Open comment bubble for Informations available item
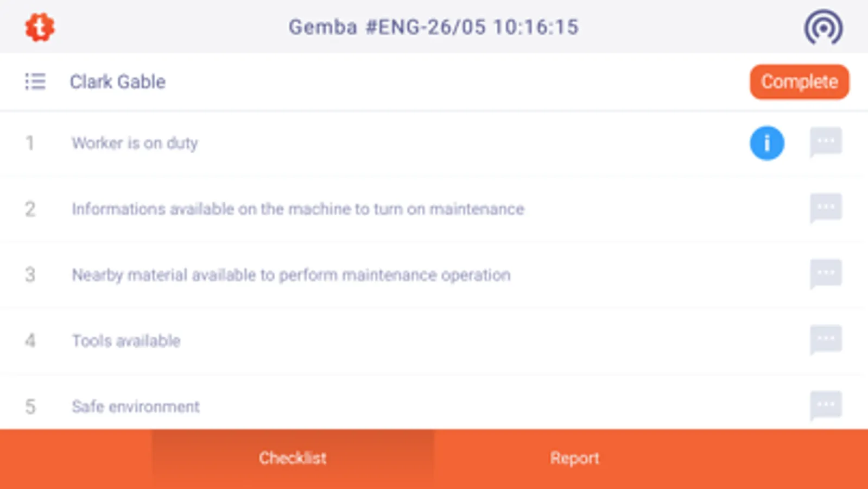868x489 pixels. tap(825, 208)
